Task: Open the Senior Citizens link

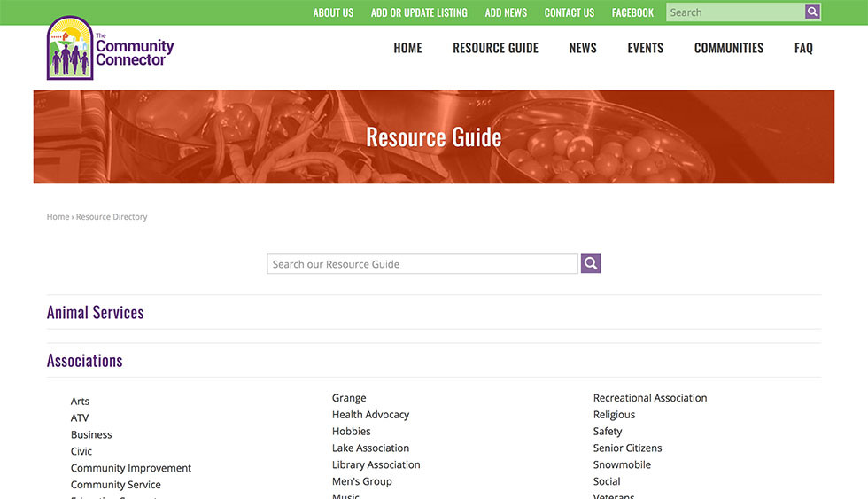Action: click(x=627, y=448)
